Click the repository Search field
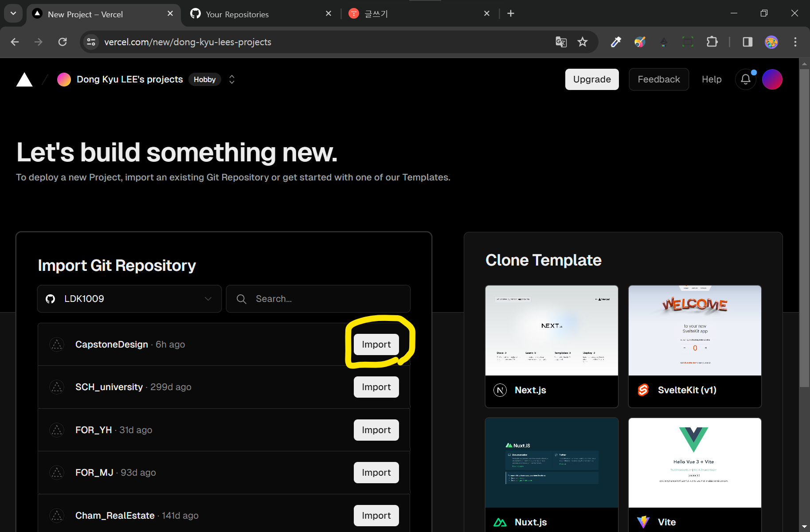 click(x=318, y=299)
